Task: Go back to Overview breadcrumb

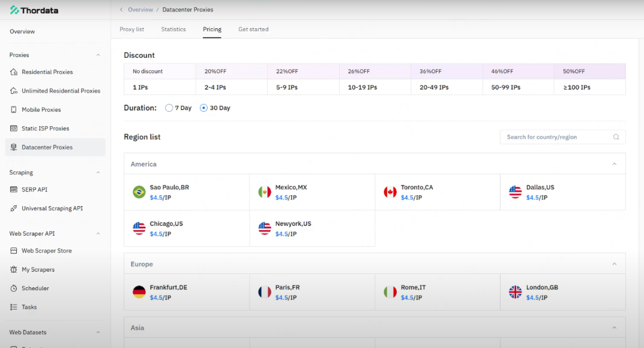Action: tap(140, 10)
